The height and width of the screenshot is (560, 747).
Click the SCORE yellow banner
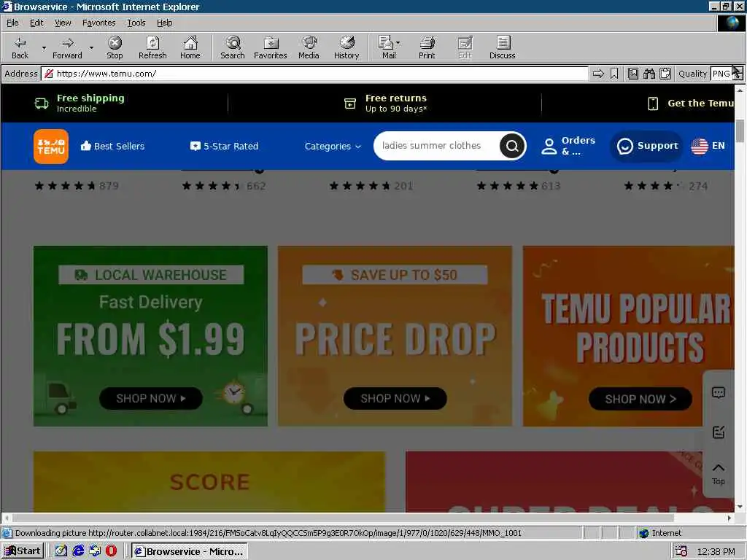click(209, 481)
